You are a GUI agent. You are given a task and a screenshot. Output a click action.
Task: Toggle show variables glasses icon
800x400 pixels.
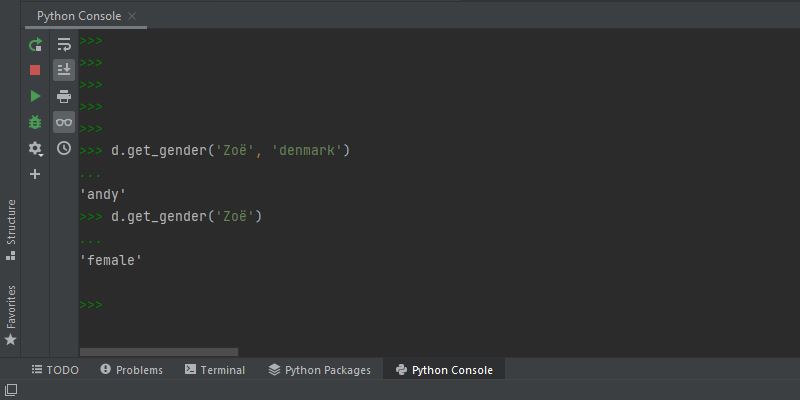pos(64,122)
